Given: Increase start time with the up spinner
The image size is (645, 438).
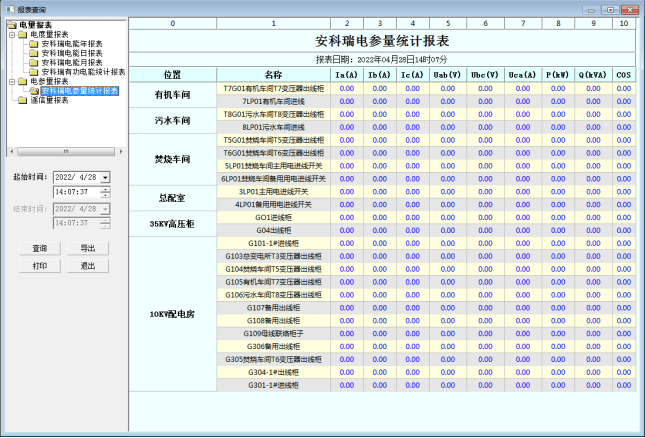Looking at the screenshot, I should coord(105,190).
